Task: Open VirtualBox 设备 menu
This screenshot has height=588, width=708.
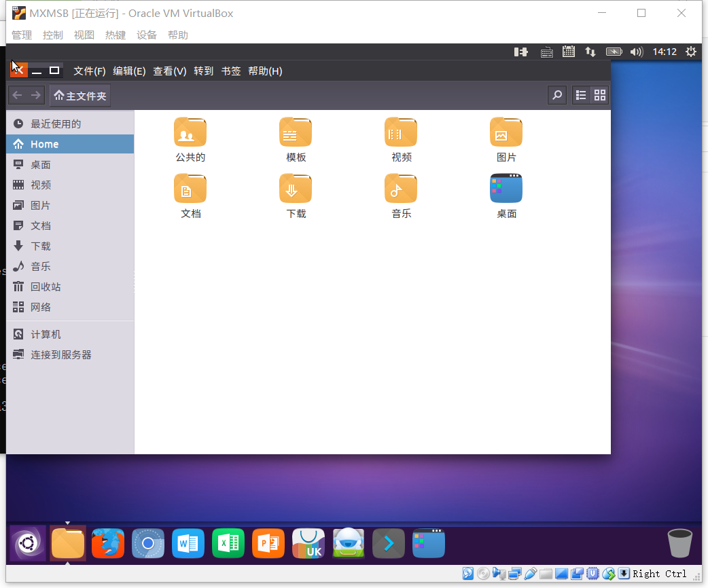Action: tap(146, 35)
